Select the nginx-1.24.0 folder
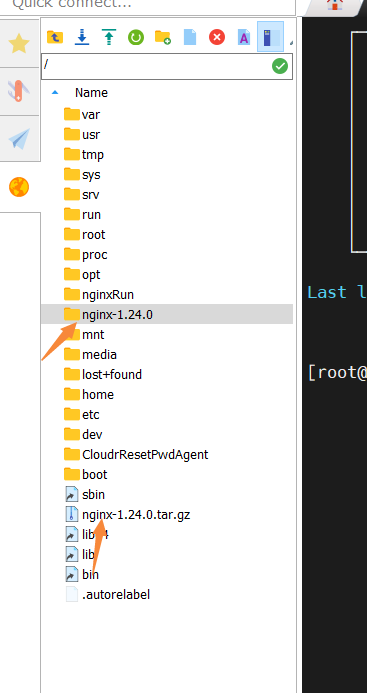The width and height of the screenshot is (367, 693). point(167,314)
